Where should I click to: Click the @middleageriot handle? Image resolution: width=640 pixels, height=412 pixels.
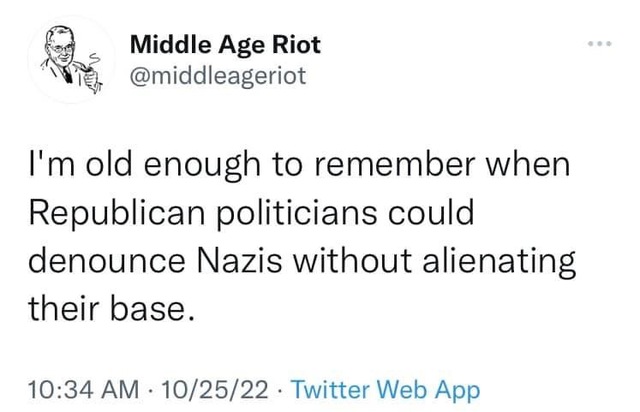218,76
